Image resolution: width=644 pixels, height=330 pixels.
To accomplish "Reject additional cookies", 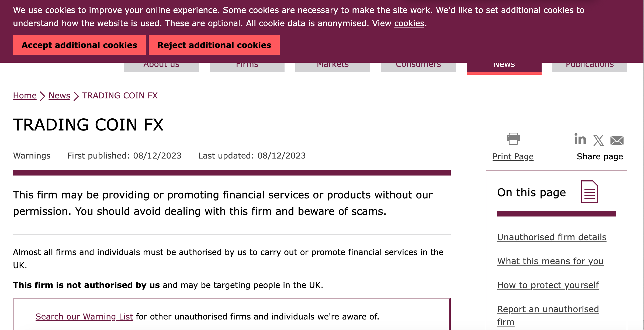I will [214, 45].
